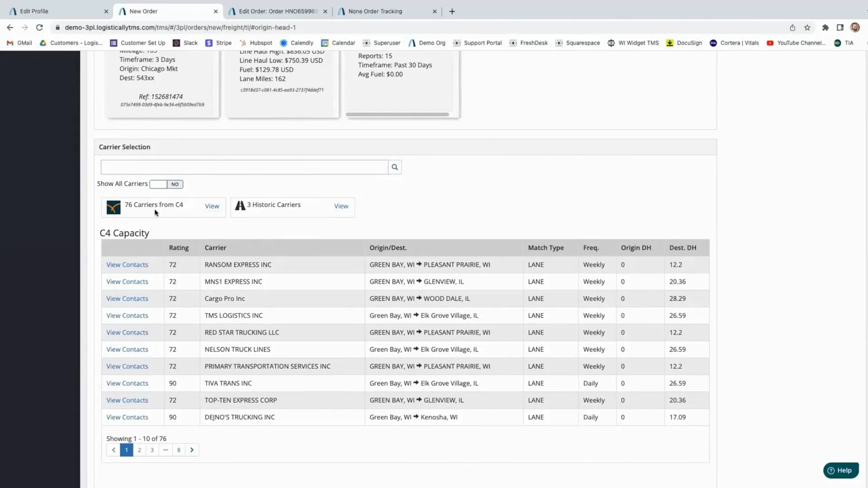Open the Stripe bookmark
The height and width of the screenshot is (488, 868).
(219, 42)
